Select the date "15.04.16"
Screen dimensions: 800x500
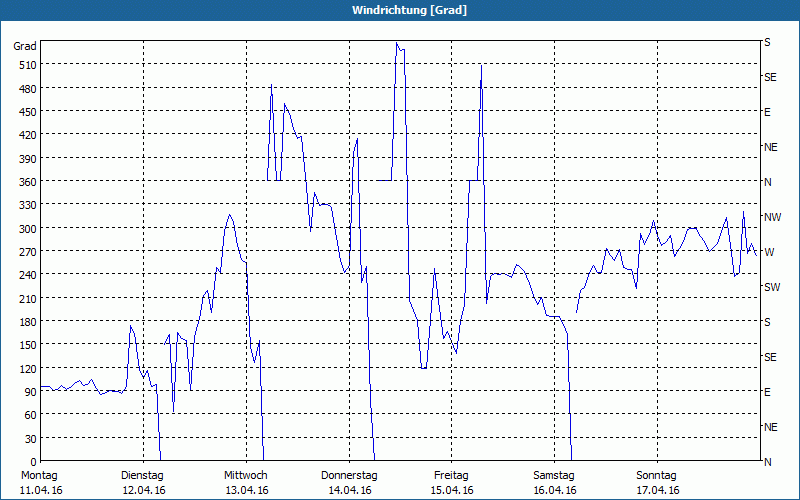(452, 491)
